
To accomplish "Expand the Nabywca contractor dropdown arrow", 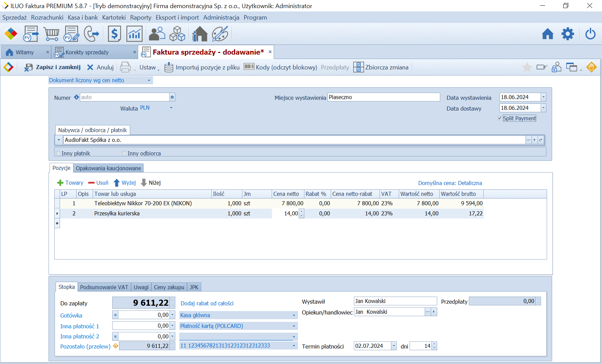I will coord(59,140).
